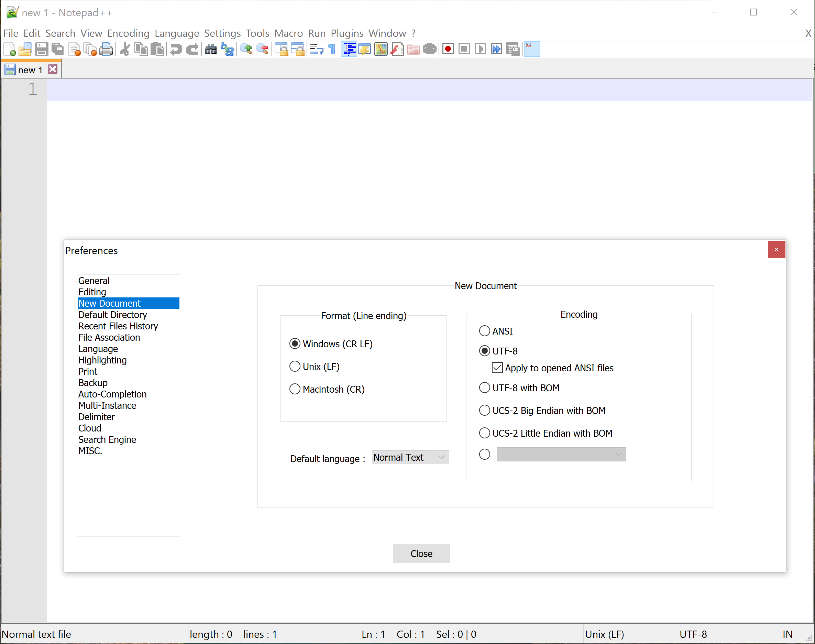The width and height of the screenshot is (815, 644).
Task: Click the Paste toolbar icon
Action: click(x=157, y=50)
